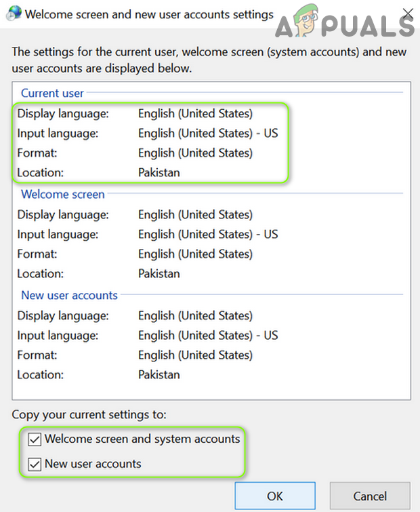420x512 pixels.
Task: Click Welcome screen Location Pakistan
Action: [159, 273]
